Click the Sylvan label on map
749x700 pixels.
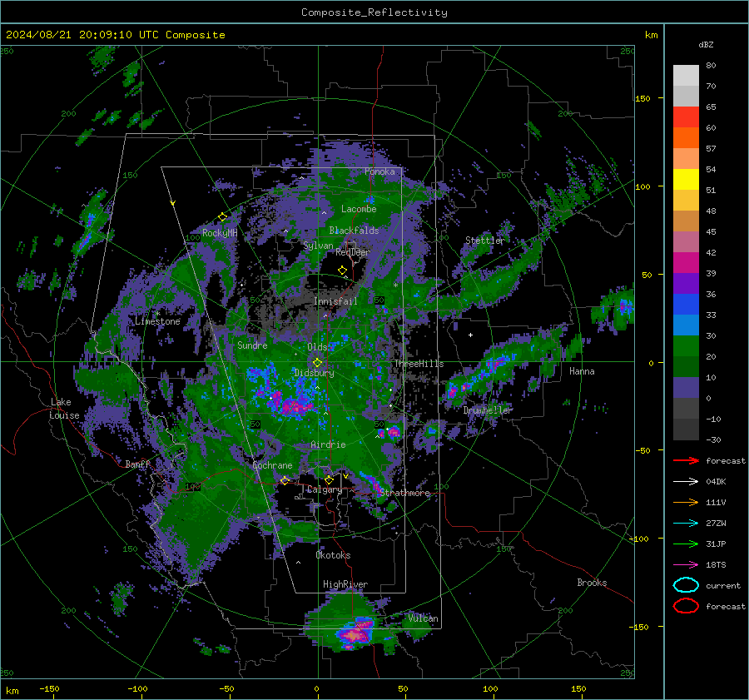click(318, 246)
